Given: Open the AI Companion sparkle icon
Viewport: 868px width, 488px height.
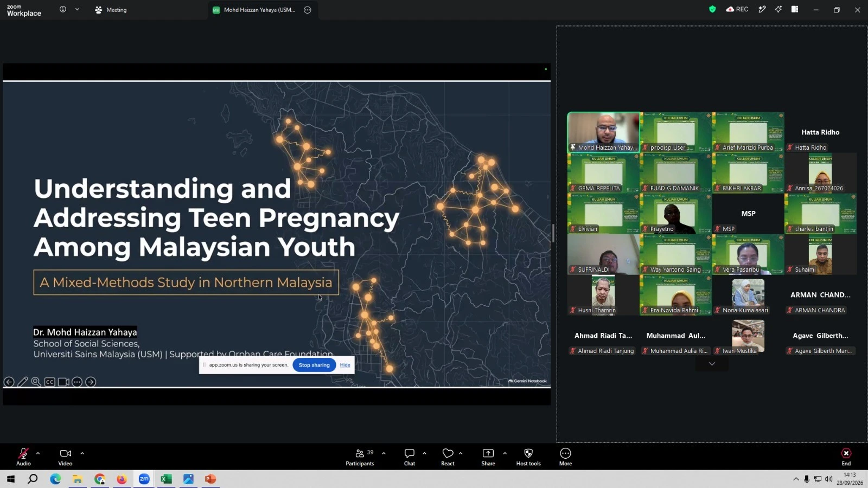Looking at the screenshot, I should (x=778, y=9).
